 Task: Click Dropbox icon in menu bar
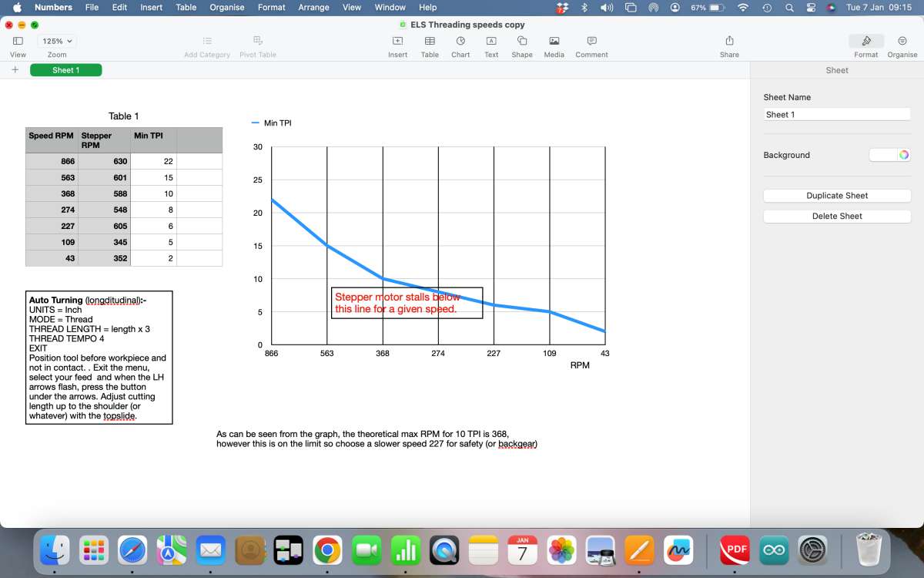[563, 8]
